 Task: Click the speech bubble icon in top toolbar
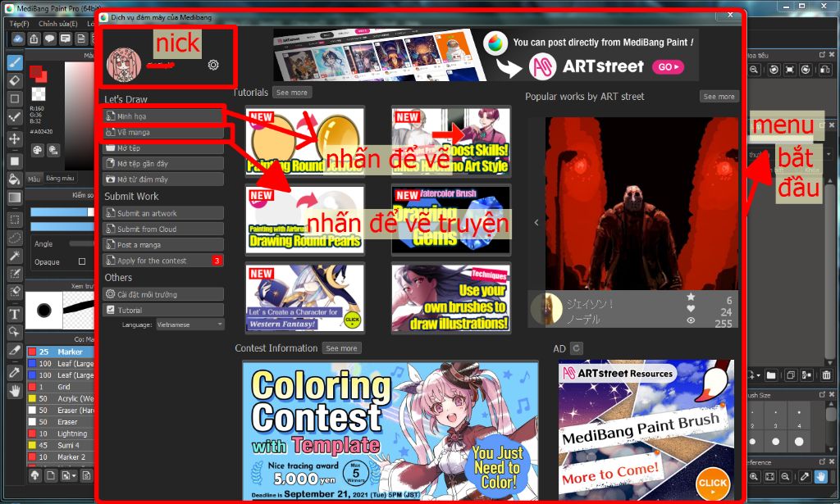click(x=50, y=39)
